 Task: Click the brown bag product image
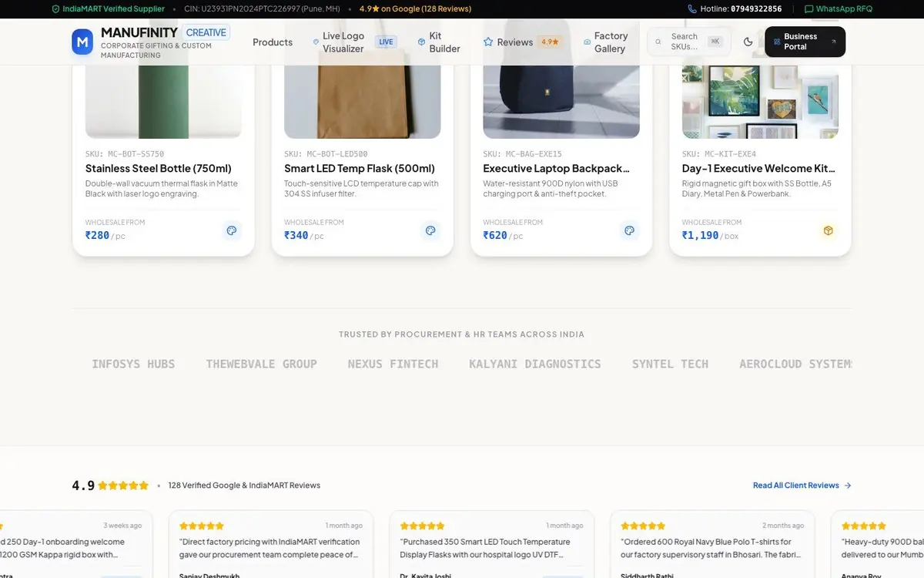point(362,100)
